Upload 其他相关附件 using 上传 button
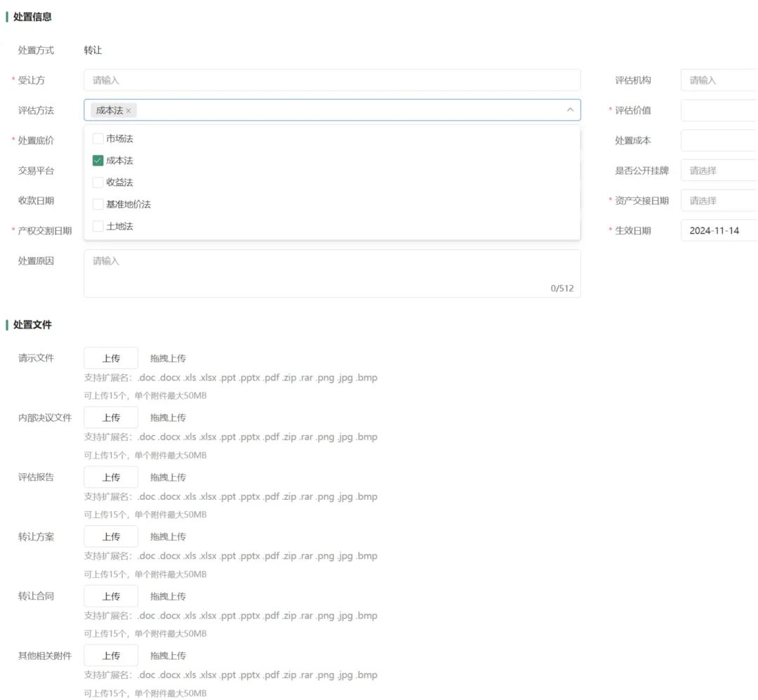758x700 pixels. tap(111, 656)
